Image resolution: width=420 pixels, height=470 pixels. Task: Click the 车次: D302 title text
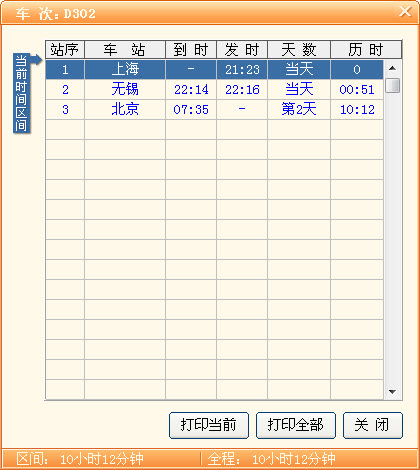pyautogui.click(x=56, y=14)
